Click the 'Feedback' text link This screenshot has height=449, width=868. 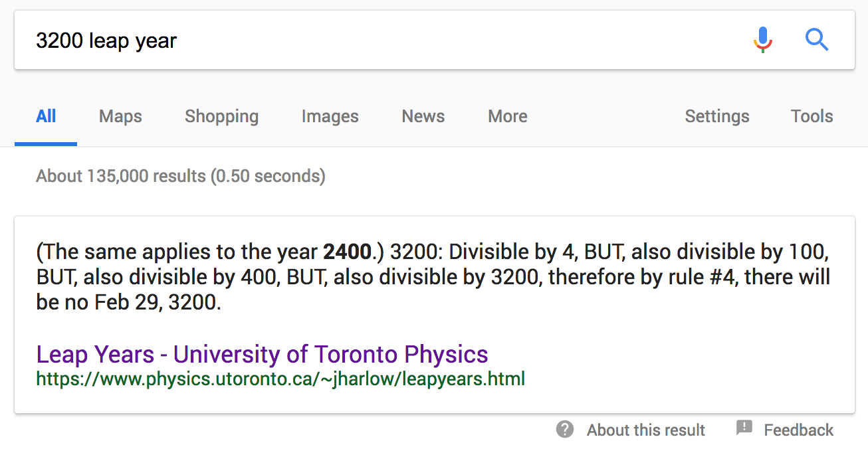(x=798, y=430)
